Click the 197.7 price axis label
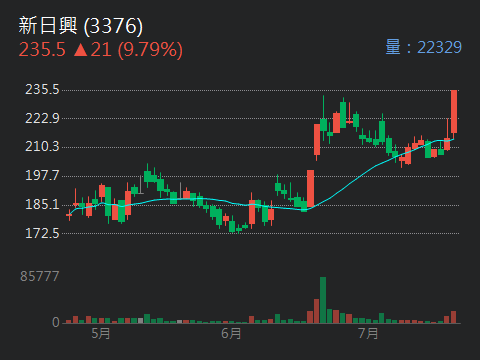Image resolution: width=480 pixels, height=360 pixels. (x=42, y=175)
